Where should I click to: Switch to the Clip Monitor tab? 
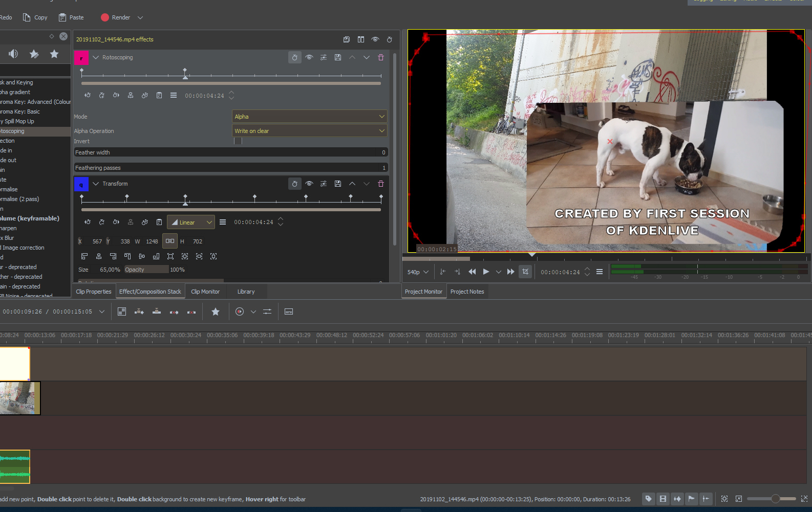tap(205, 292)
